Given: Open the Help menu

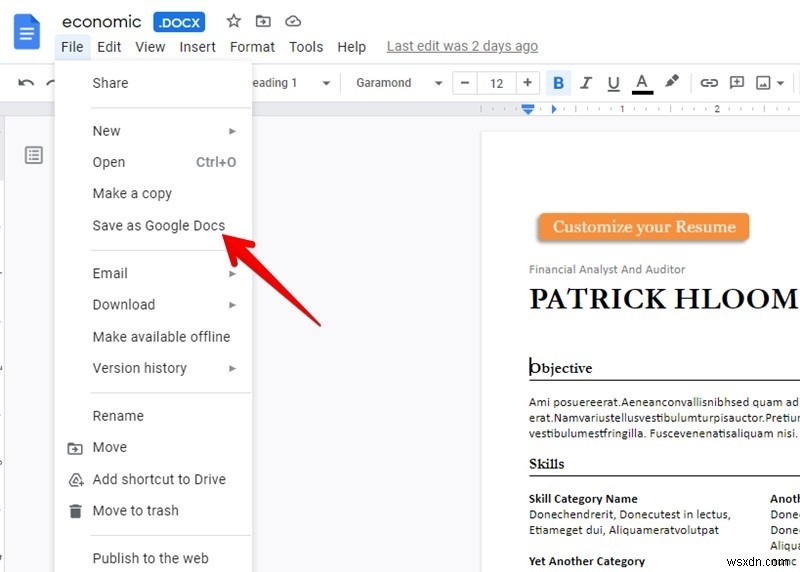Looking at the screenshot, I should pos(352,47).
